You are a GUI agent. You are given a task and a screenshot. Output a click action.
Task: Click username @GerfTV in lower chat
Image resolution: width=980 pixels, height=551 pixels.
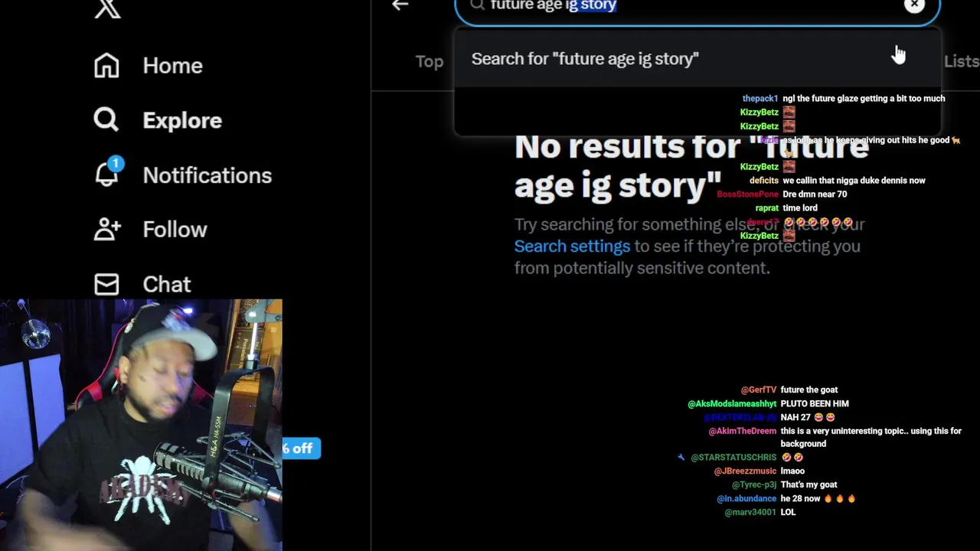click(x=759, y=390)
